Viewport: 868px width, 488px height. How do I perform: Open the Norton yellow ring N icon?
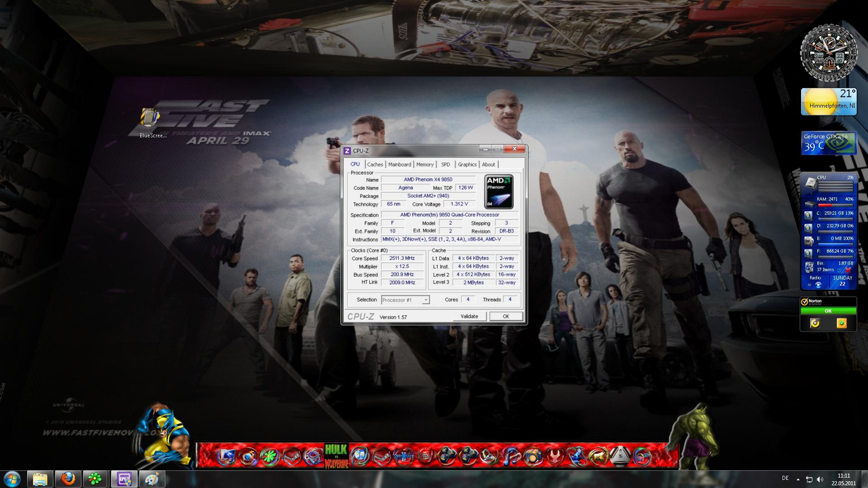tap(815, 323)
